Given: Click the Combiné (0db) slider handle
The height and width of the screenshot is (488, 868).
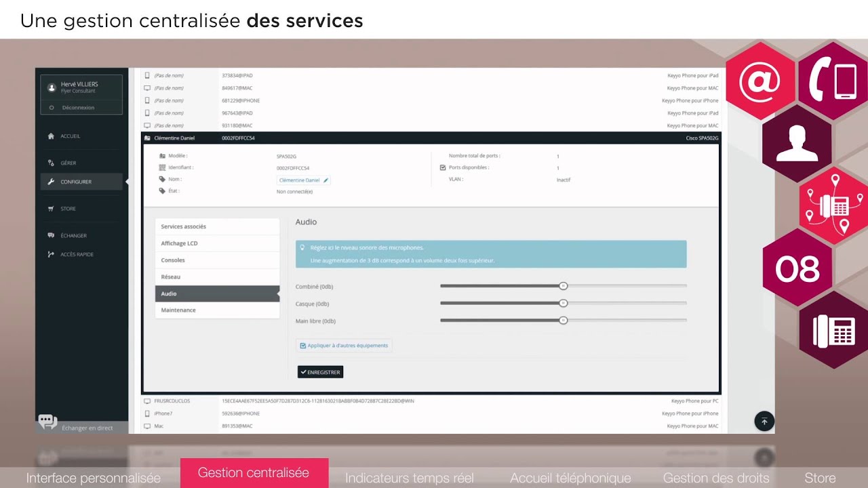Looking at the screenshot, I should (563, 286).
